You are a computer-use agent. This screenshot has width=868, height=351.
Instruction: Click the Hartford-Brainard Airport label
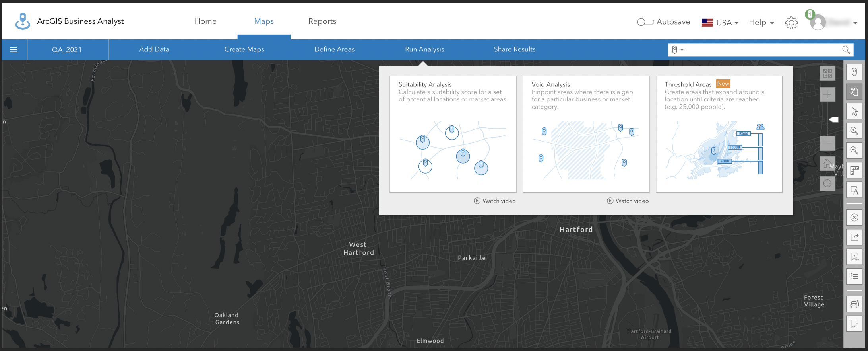[649, 334]
